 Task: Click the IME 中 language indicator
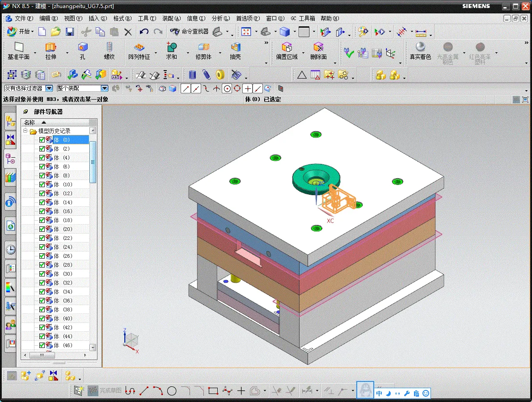click(379, 393)
